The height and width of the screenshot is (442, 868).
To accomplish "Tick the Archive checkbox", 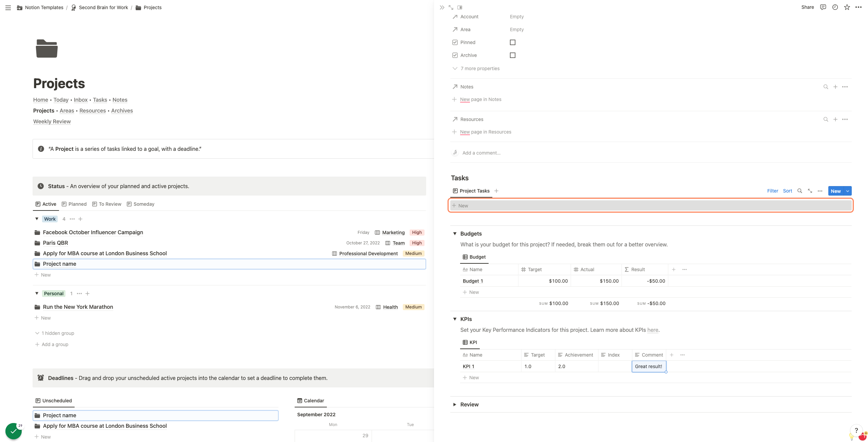I will pyautogui.click(x=513, y=55).
